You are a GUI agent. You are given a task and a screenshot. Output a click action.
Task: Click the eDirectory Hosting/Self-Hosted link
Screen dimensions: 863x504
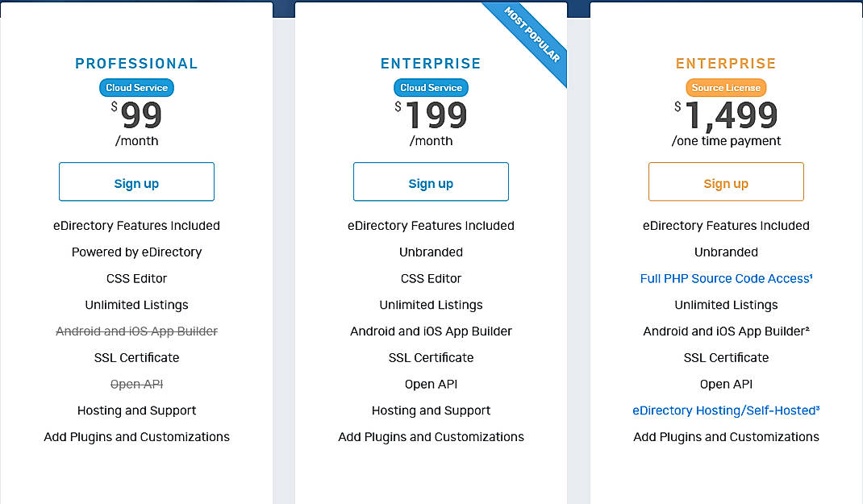point(725,410)
